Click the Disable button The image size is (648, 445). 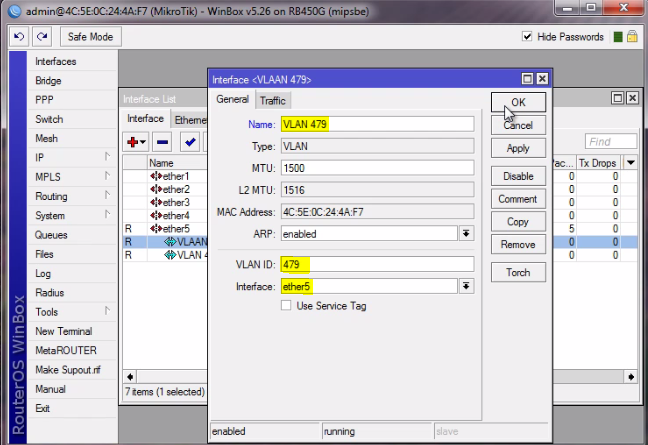pos(518,176)
